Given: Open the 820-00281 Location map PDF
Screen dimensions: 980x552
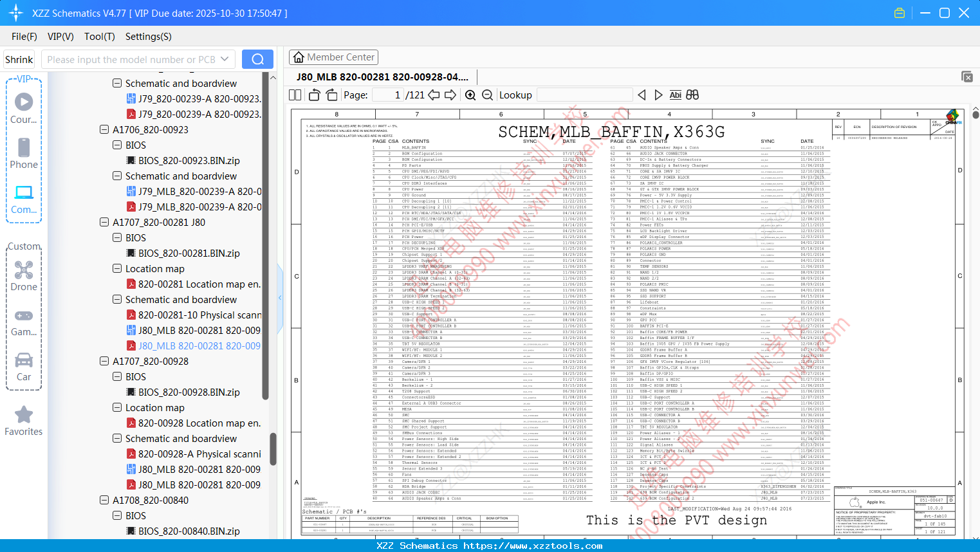Looking at the screenshot, I should [x=194, y=284].
